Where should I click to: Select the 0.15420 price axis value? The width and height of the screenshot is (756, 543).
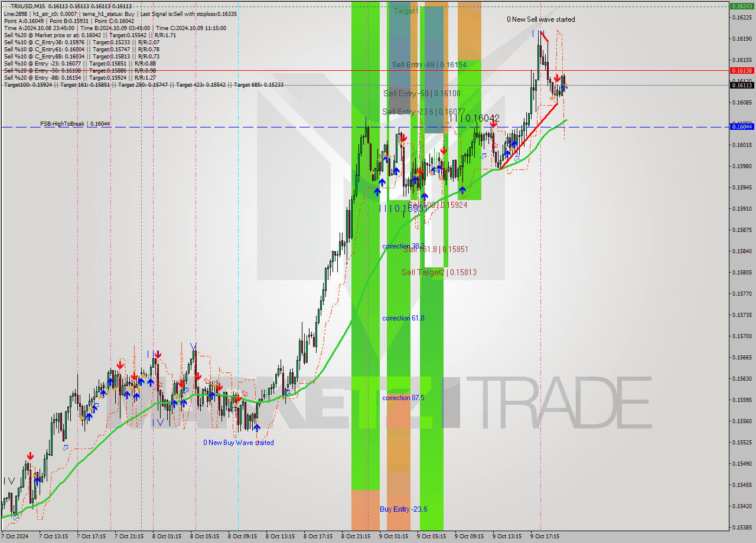coord(741,506)
